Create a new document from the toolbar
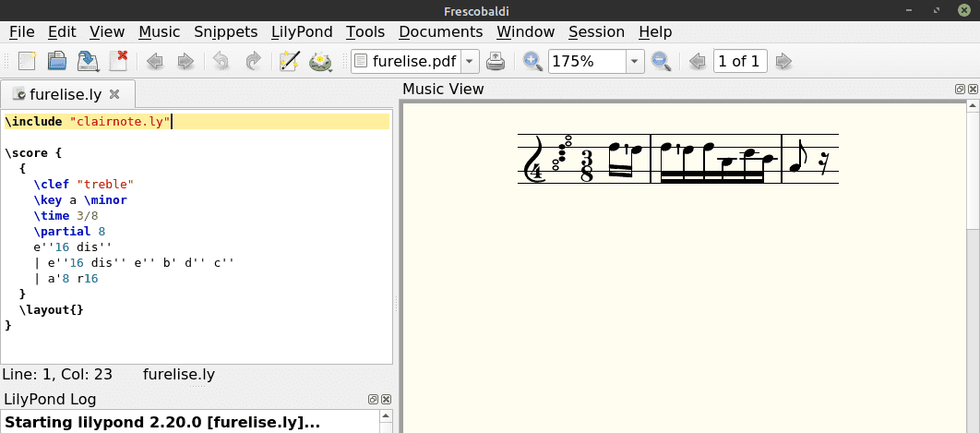 point(27,62)
